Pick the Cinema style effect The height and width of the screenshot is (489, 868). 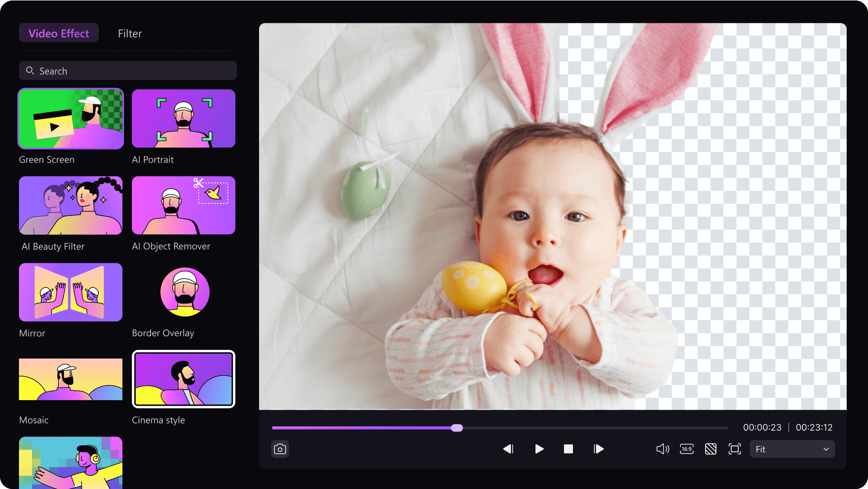(184, 379)
